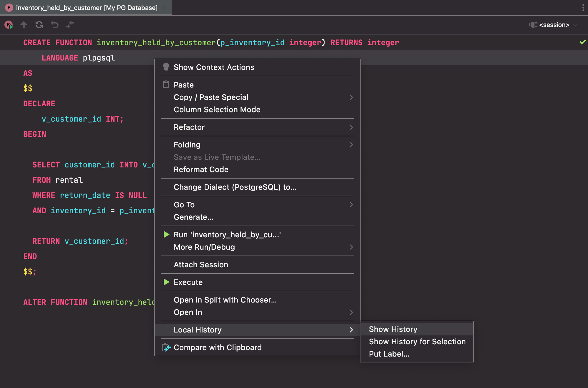Screen dimensions: 588x388
Task: Click Run 'inventory_held_by_cu...' entry
Action: 227,235
